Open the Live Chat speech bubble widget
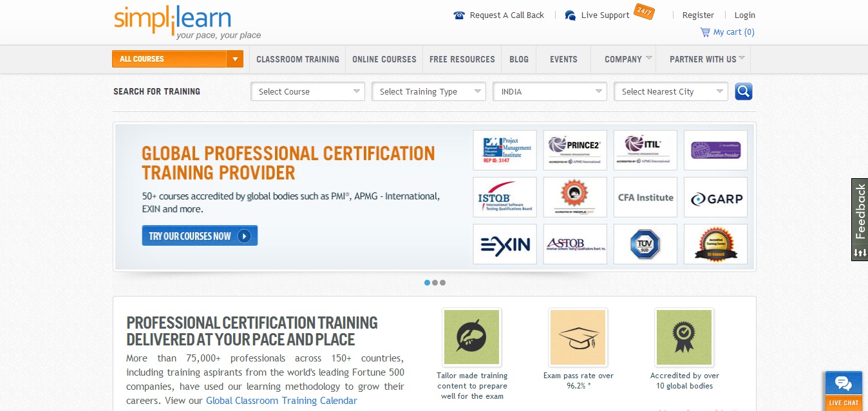The image size is (868, 411). [844, 390]
